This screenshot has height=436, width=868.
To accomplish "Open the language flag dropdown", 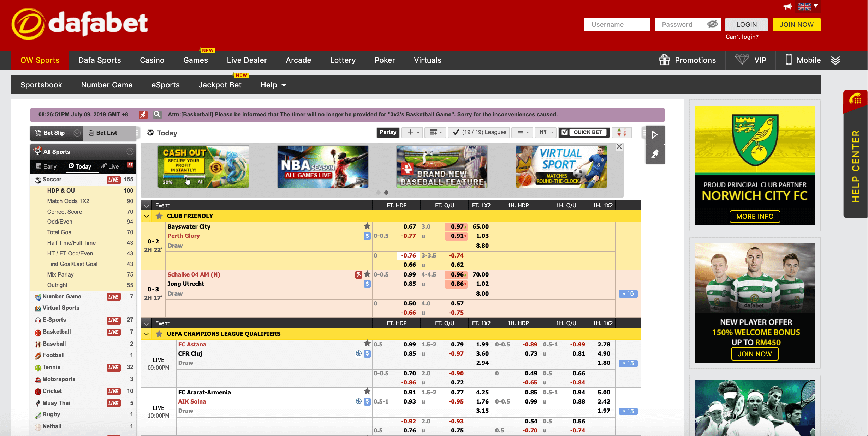I will tap(808, 6).
